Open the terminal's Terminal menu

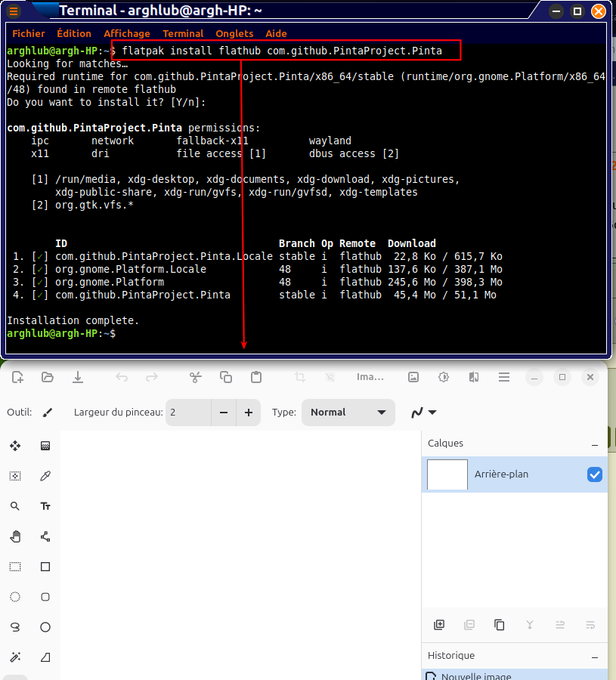[x=183, y=33]
